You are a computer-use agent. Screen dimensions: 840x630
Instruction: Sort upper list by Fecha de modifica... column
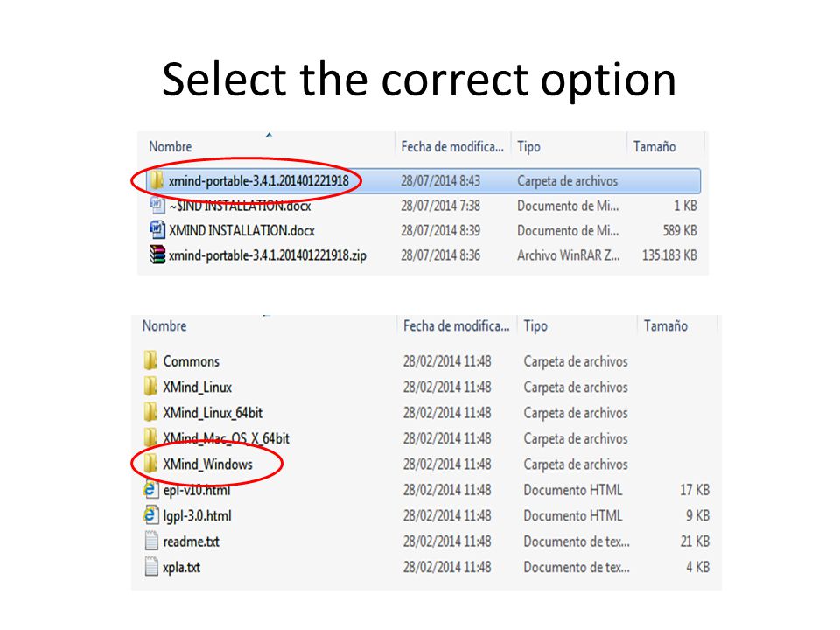point(452,146)
